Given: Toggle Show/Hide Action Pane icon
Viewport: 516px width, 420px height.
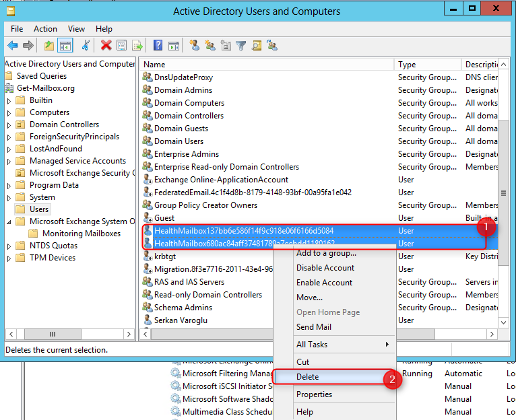Looking at the screenshot, I should click(x=174, y=46).
